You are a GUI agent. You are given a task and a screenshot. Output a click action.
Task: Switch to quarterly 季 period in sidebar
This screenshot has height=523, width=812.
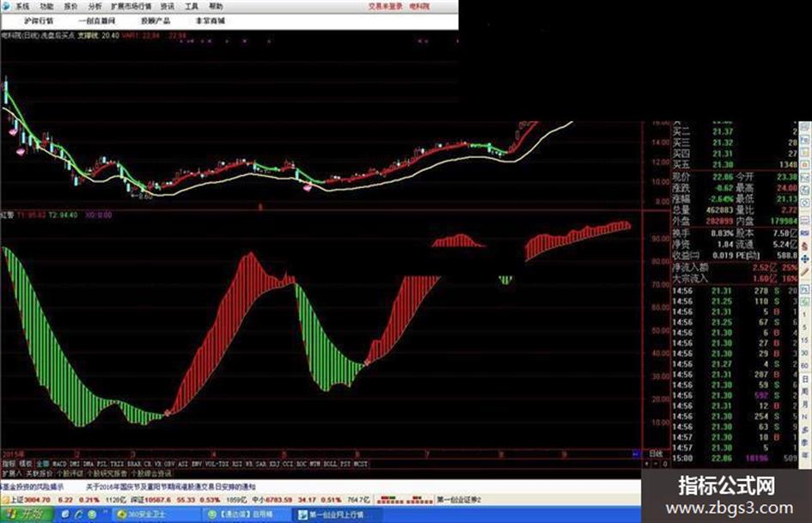(x=805, y=441)
